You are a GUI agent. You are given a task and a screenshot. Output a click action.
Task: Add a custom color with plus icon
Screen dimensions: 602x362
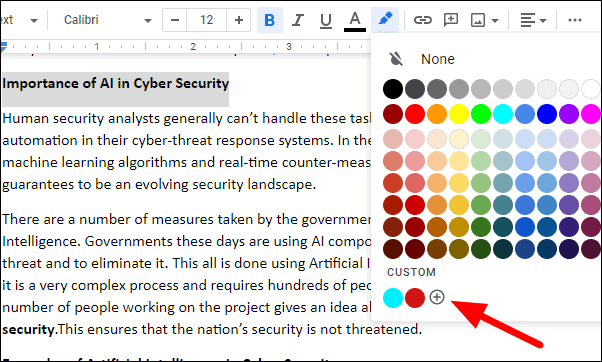437,297
